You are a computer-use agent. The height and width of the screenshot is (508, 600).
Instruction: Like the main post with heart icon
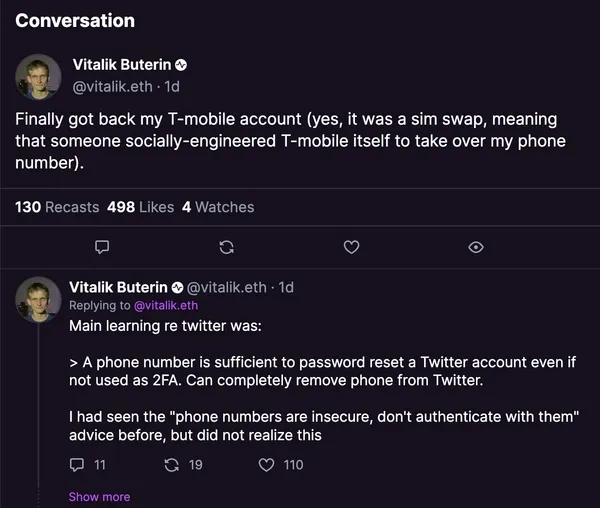[351, 246]
